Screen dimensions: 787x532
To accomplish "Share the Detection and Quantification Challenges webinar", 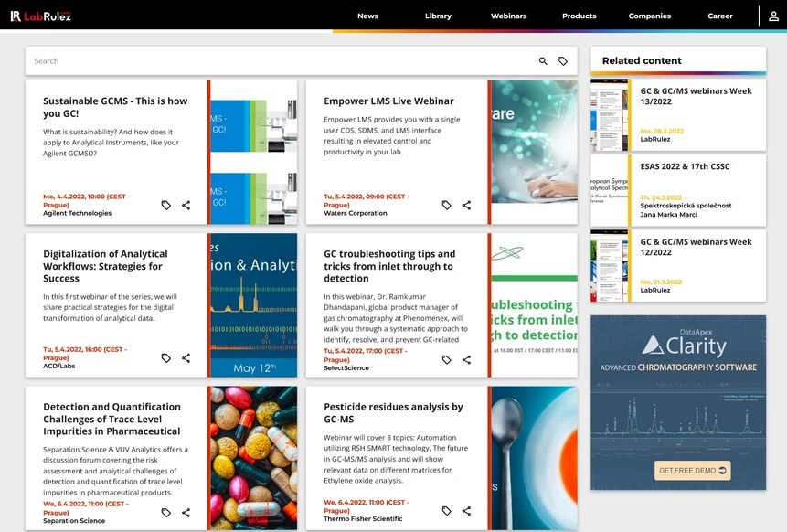I will click(x=186, y=513).
